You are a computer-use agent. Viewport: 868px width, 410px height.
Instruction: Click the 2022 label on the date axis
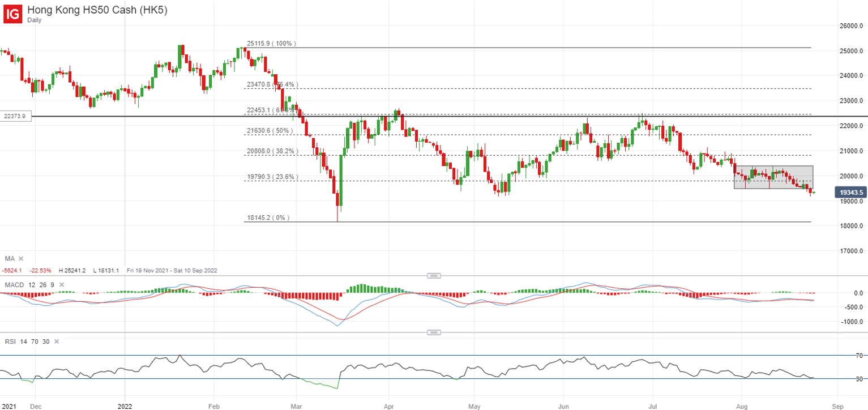point(125,406)
